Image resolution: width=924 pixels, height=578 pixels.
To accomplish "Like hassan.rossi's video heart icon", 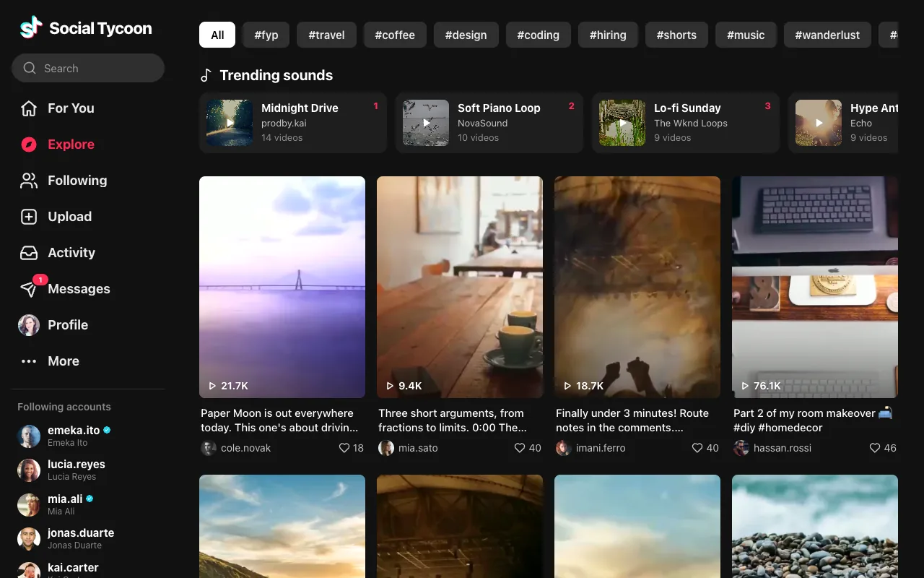I will pos(875,448).
